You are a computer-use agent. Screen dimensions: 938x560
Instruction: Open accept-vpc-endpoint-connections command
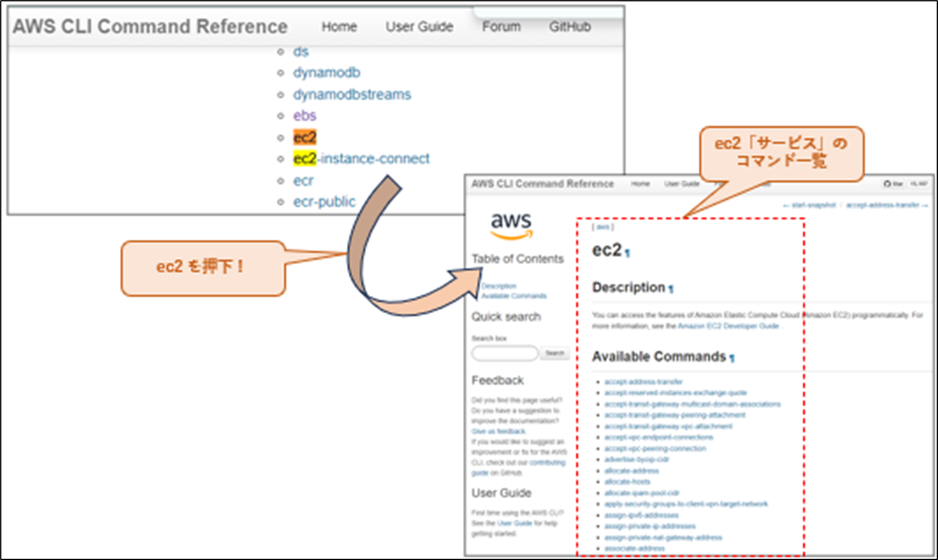coord(658,438)
